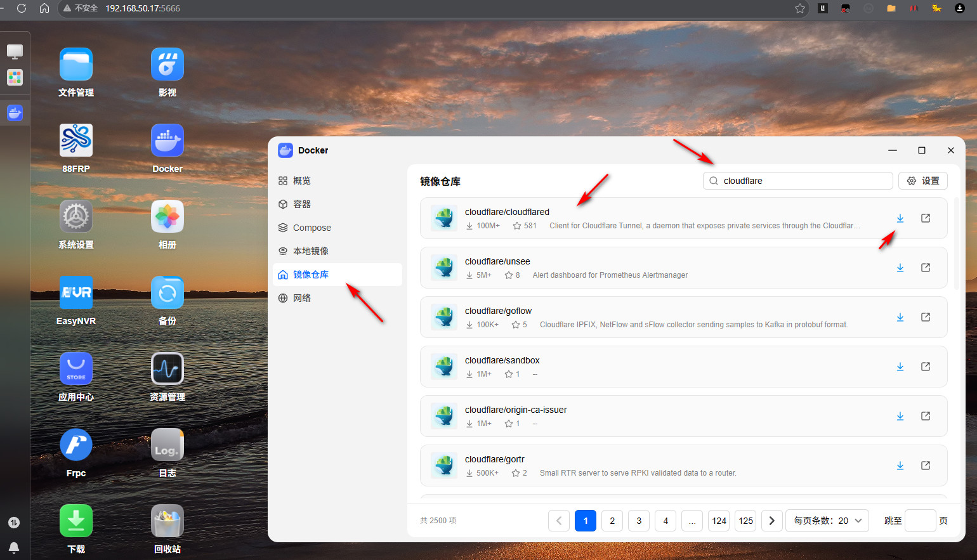Open the 网络 network section
Viewport: 977px width, 560px height.
pos(338,298)
